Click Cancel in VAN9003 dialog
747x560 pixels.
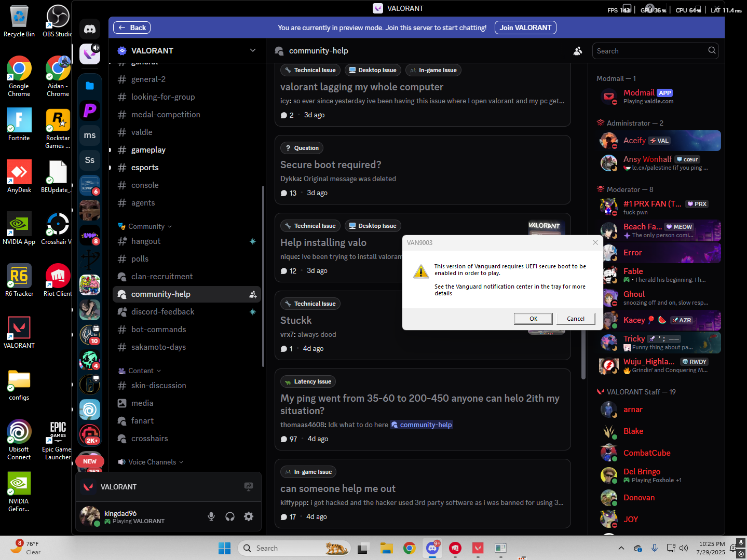point(576,319)
